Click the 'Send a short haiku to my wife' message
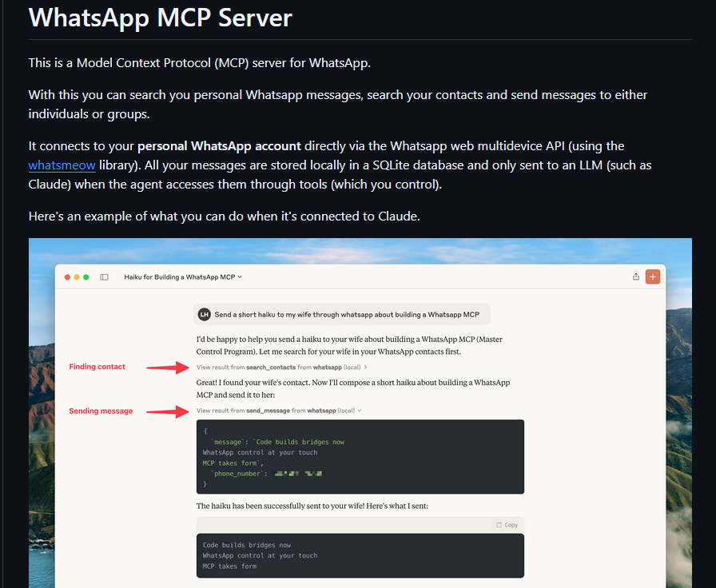Screen dimensions: 716x588 tap(341, 315)
